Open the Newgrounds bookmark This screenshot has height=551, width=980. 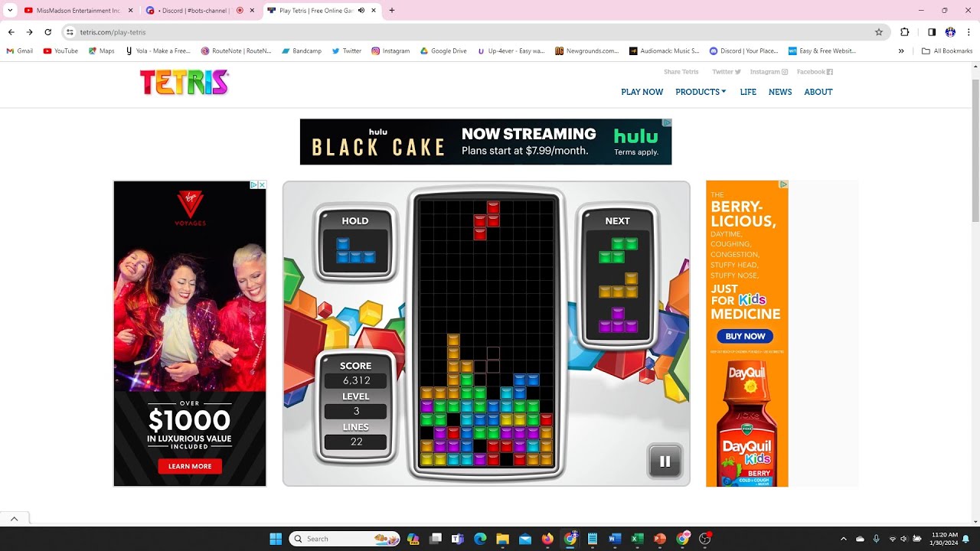pos(587,51)
